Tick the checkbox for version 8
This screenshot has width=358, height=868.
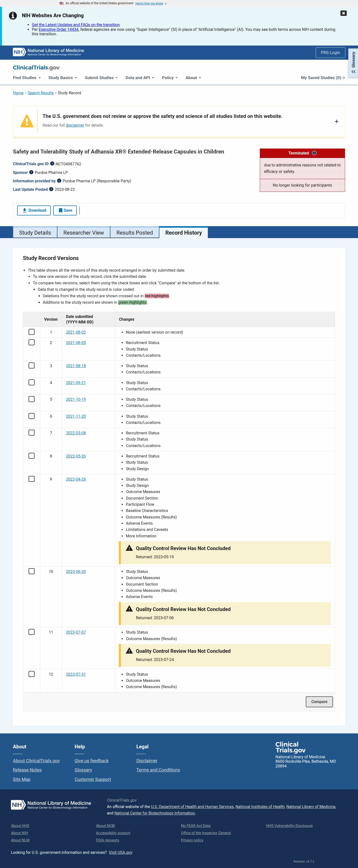click(32, 456)
